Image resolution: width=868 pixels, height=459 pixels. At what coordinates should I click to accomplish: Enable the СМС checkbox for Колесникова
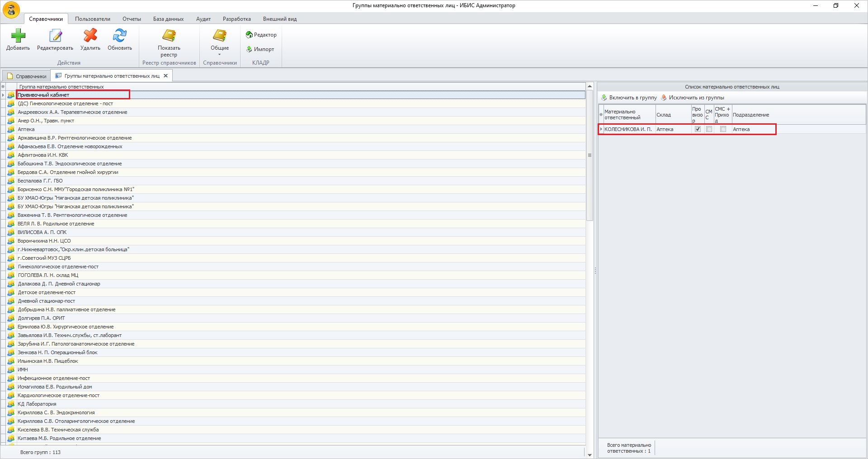coord(709,129)
